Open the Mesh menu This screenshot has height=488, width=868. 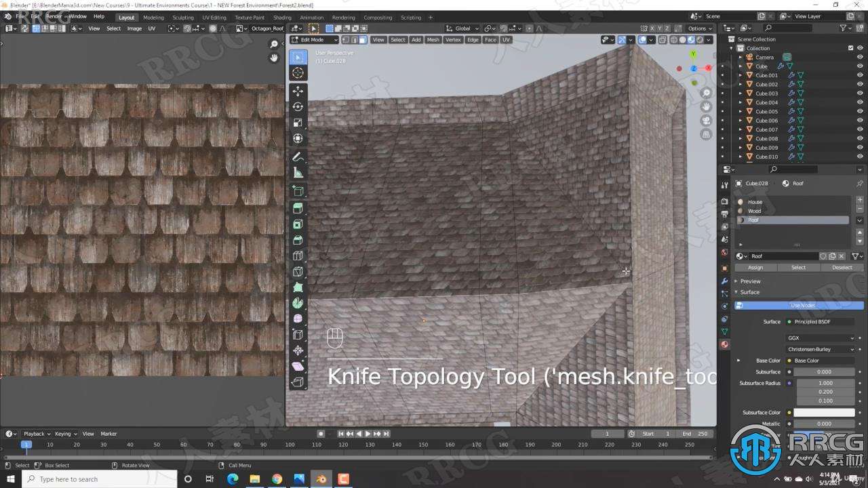433,39
